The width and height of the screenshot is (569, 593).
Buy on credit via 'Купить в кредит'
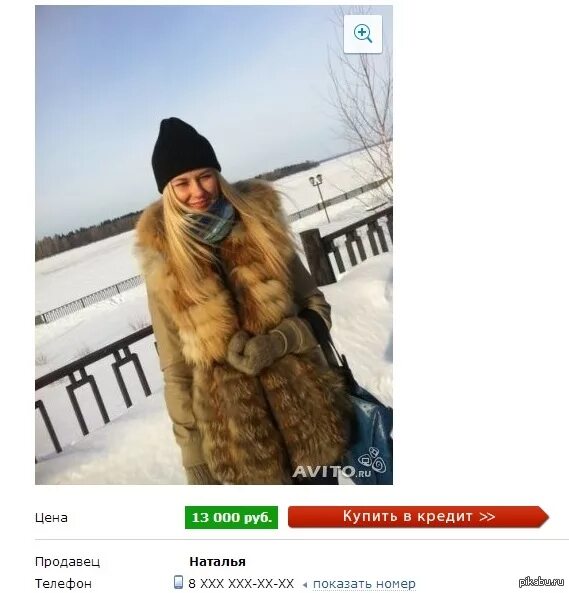tap(418, 517)
